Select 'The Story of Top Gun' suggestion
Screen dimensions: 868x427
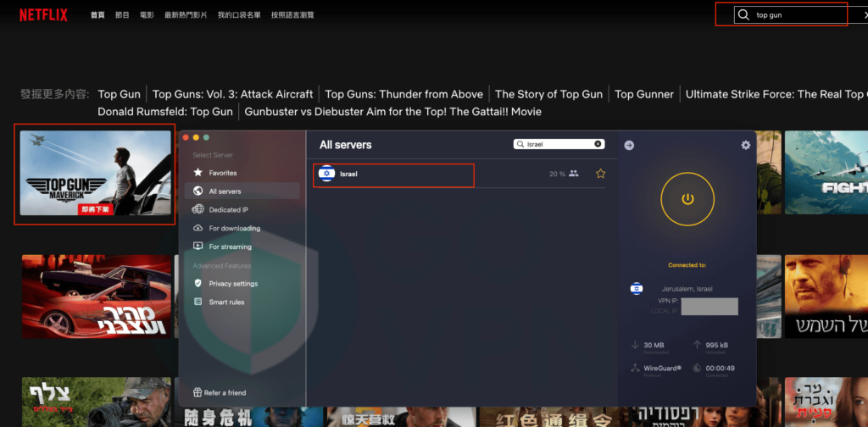pyautogui.click(x=548, y=94)
